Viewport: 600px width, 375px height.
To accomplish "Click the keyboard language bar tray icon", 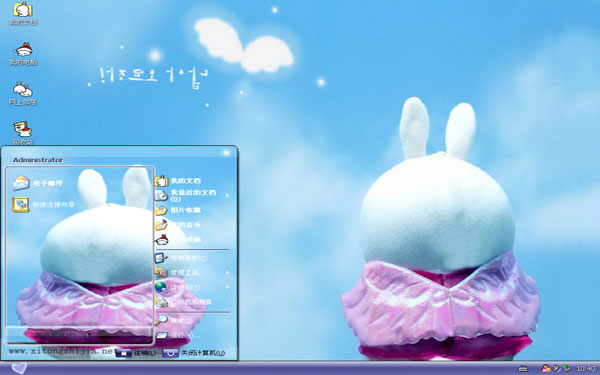I will coord(523,369).
